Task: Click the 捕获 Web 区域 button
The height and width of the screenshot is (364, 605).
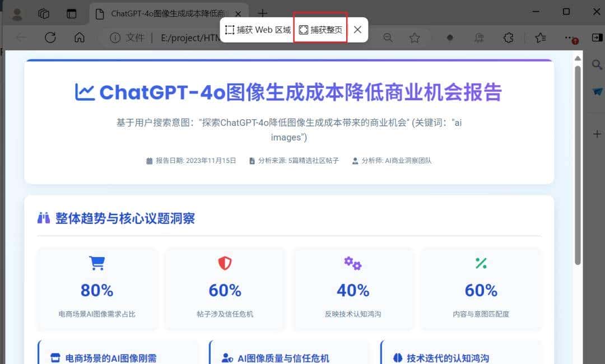Action: tap(257, 29)
